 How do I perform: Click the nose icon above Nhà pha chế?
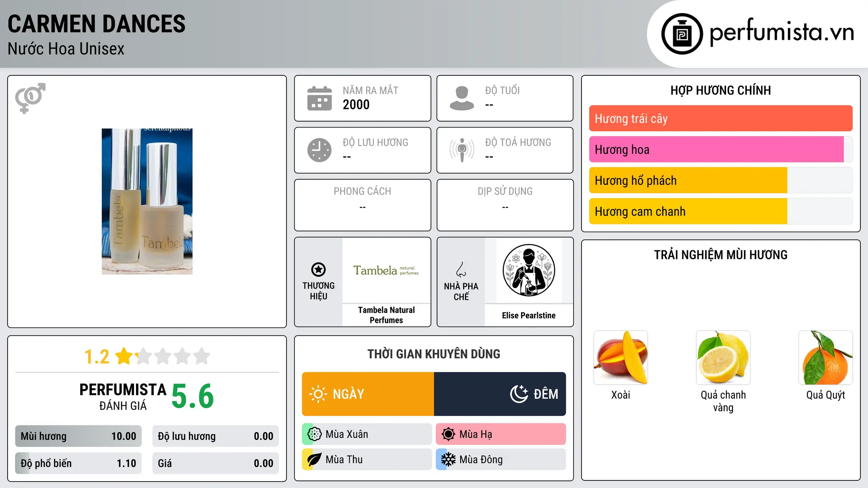(461, 269)
